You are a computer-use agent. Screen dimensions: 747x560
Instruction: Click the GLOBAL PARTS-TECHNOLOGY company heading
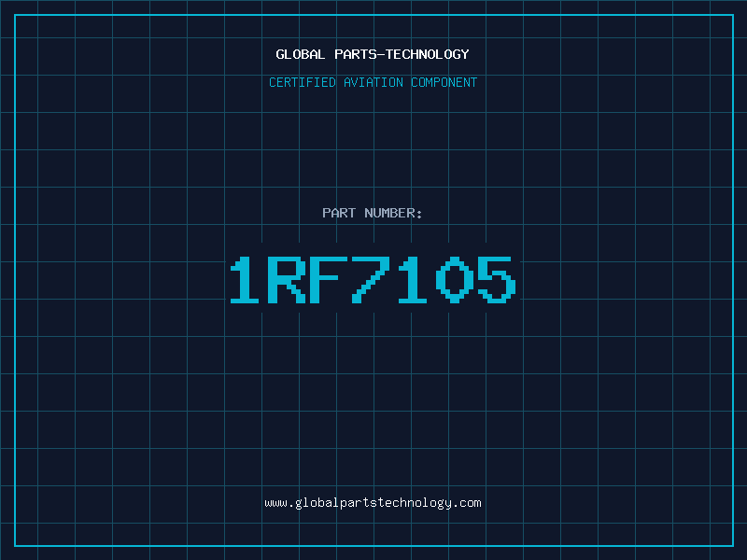click(373, 54)
